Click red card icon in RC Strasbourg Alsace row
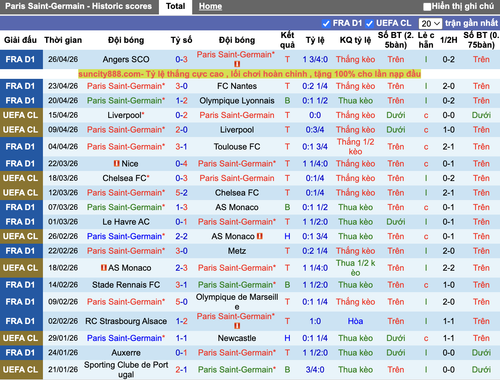This screenshot has width=500, height=380. [237, 326]
